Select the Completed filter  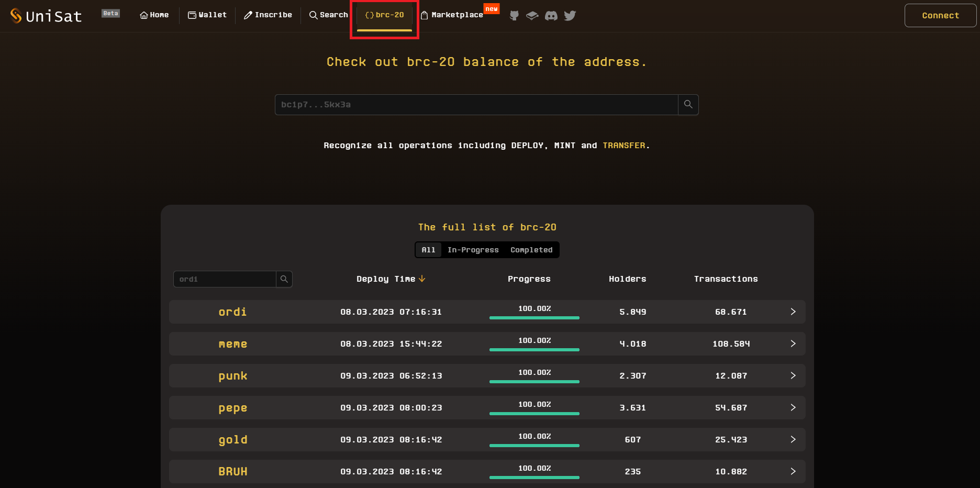(x=531, y=250)
